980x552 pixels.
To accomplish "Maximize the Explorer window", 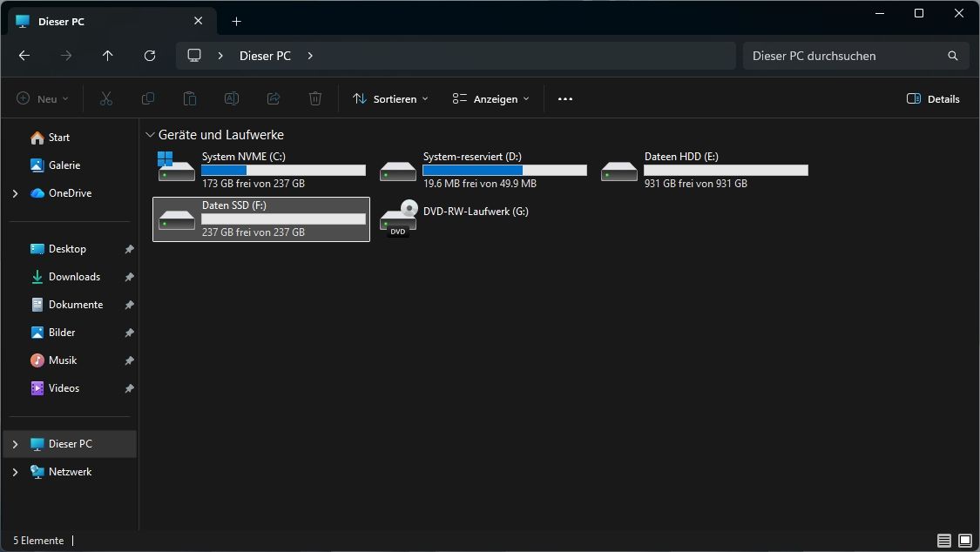I will click(x=919, y=13).
